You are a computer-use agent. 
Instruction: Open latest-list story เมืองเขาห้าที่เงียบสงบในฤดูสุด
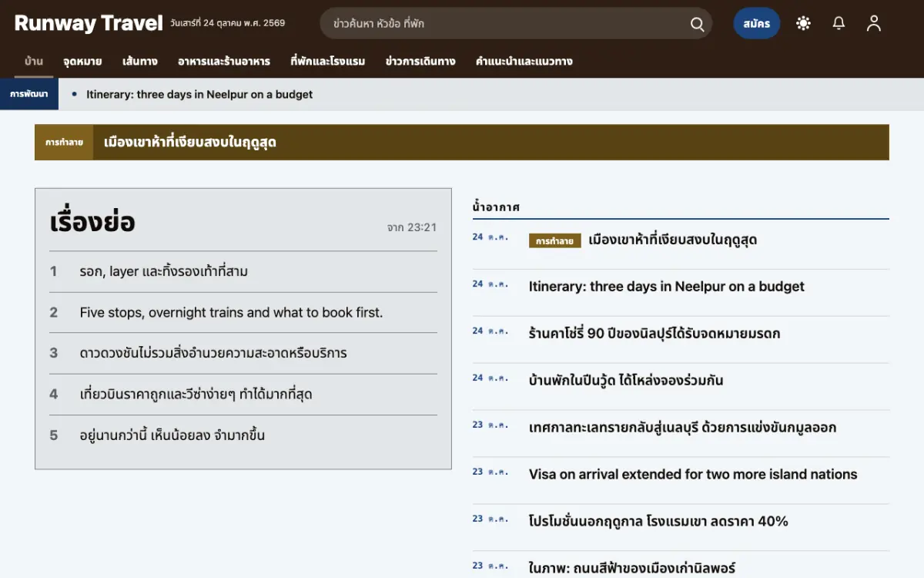coord(672,240)
